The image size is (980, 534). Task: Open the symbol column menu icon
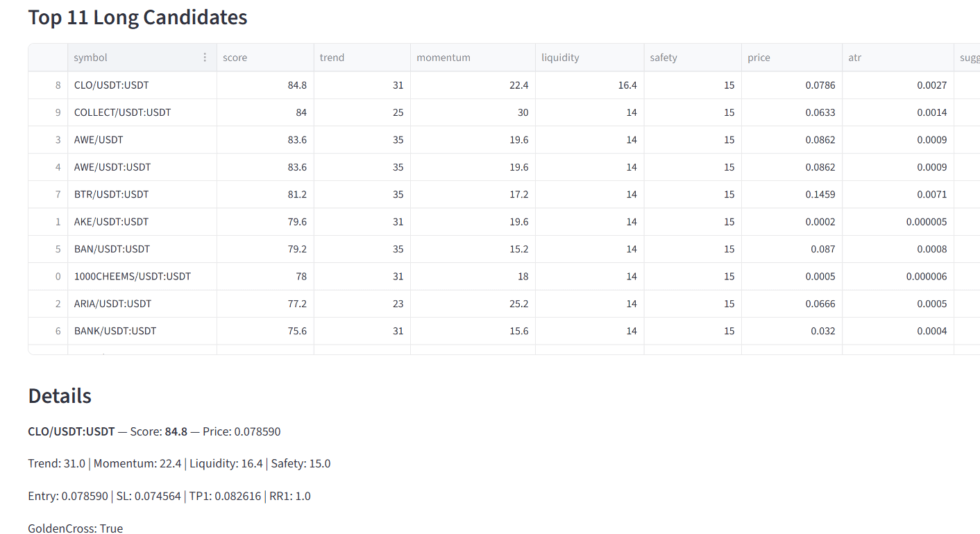pos(205,58)
